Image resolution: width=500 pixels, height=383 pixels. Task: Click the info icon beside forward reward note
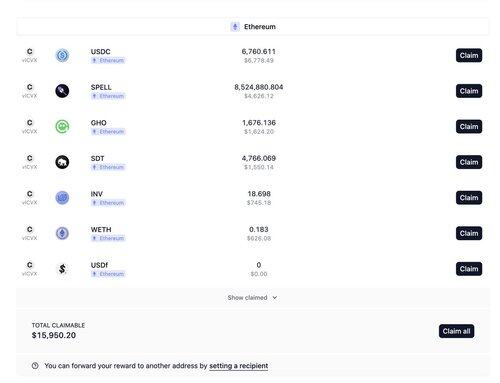(x=35, y=366)
